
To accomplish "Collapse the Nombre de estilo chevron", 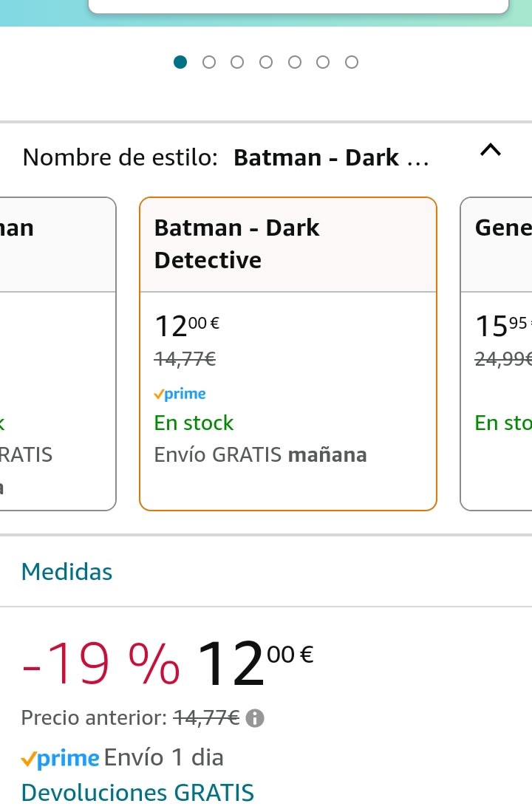I will coord(490,151).
